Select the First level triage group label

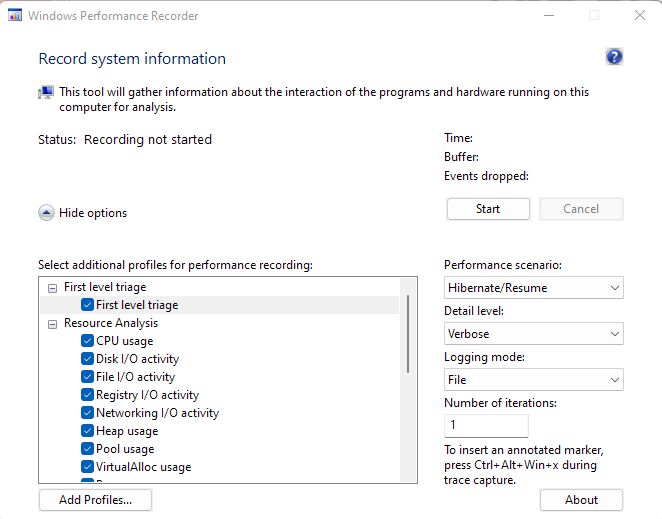[x=105, y=287]
